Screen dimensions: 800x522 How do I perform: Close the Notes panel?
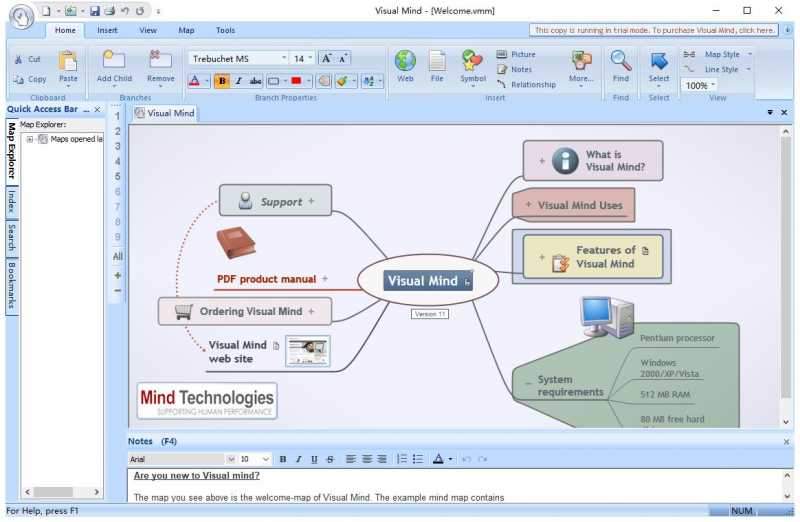786,441
